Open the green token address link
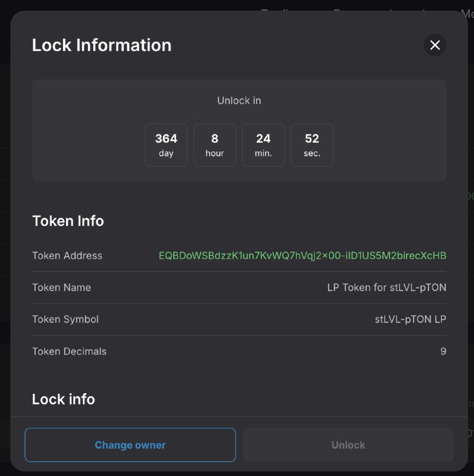 (303, 256)
